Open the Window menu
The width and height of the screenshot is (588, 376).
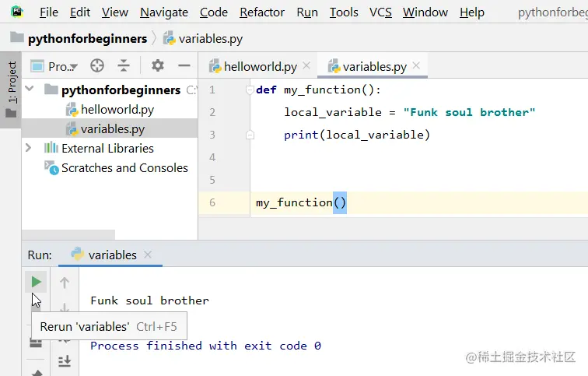pos(425,12)
